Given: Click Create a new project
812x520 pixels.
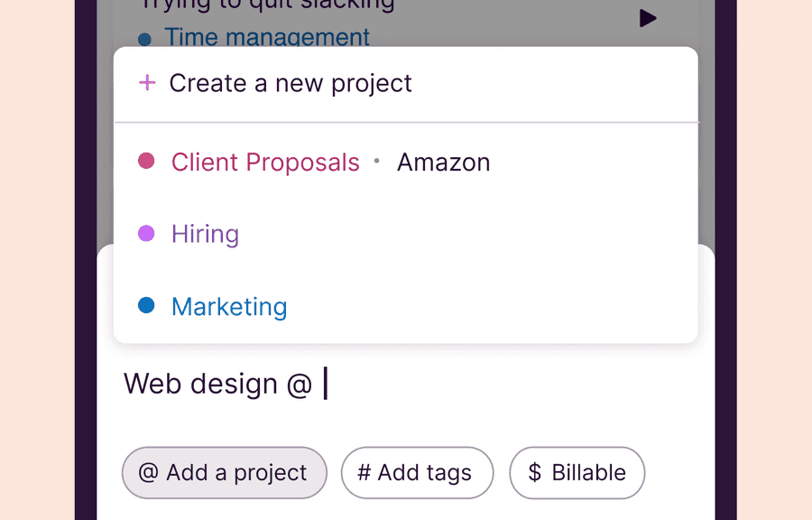Looking at the screenshot, I should click(290, 82).
